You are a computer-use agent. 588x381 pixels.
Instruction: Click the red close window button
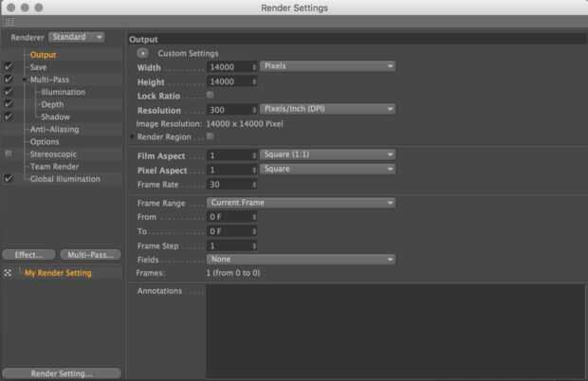tap(11, 8)
